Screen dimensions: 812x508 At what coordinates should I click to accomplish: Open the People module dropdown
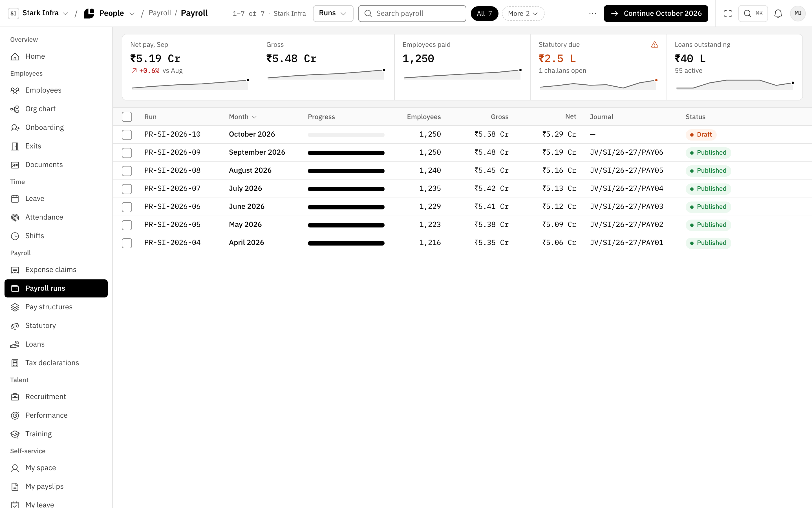coord(109,14)
